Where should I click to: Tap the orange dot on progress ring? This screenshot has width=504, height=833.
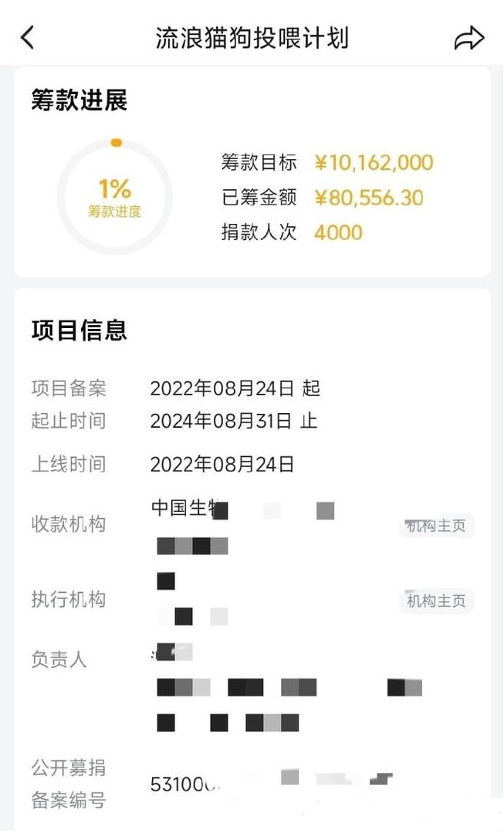tap(116, 143)
